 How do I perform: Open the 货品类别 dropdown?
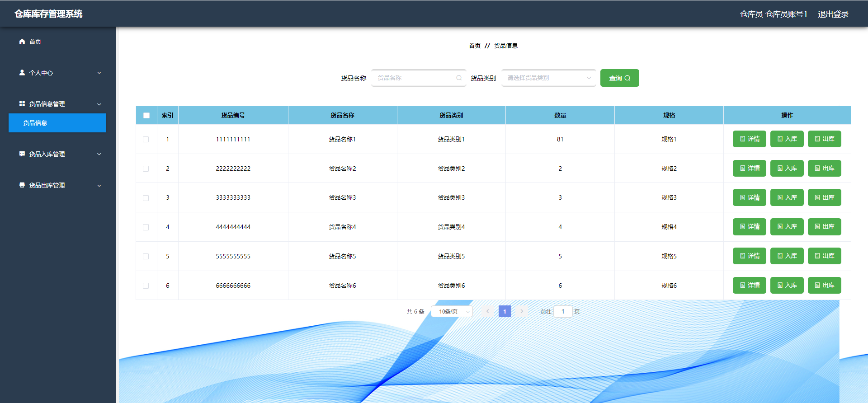pos(549,78)
